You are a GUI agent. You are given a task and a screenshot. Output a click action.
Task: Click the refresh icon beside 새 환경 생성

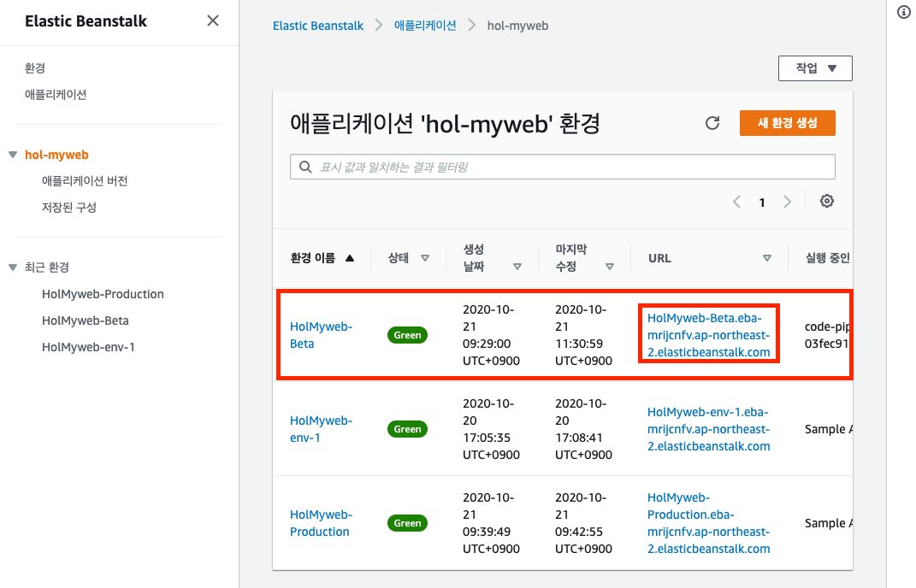pyautogui.click(x=712, y=123)
